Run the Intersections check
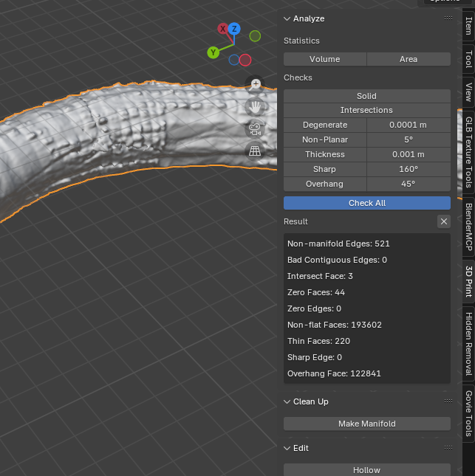Viewport: 475px width, 476px height. (367, 110)
